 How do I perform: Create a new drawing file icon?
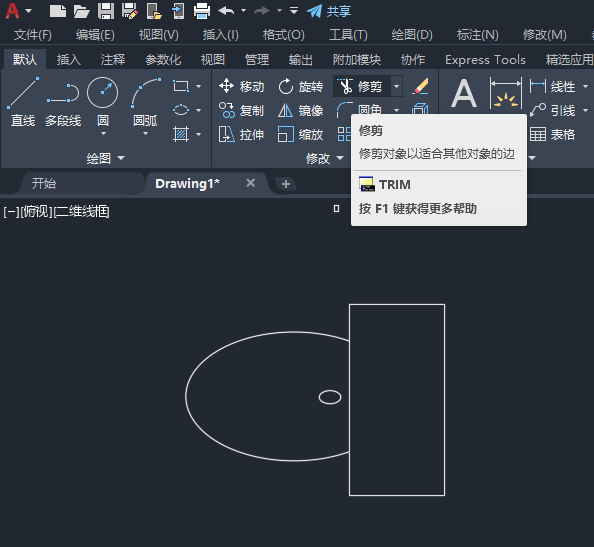coord(58,11)
